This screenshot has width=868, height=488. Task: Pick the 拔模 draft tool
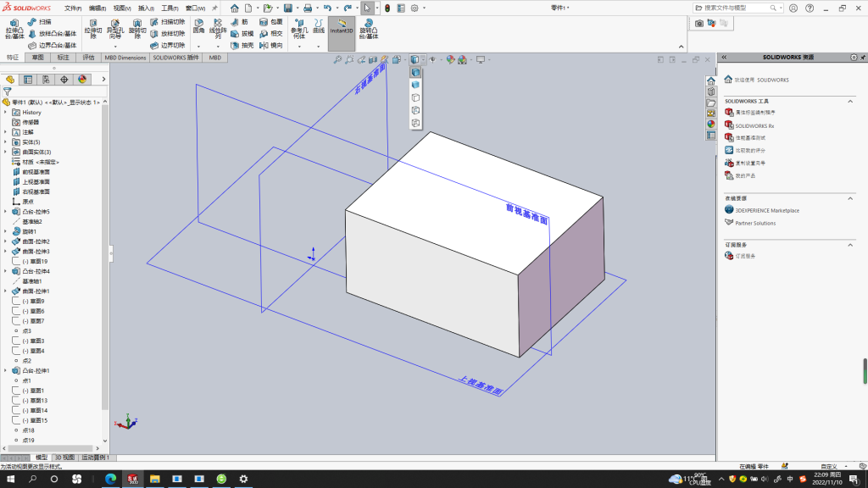[242, 34]
